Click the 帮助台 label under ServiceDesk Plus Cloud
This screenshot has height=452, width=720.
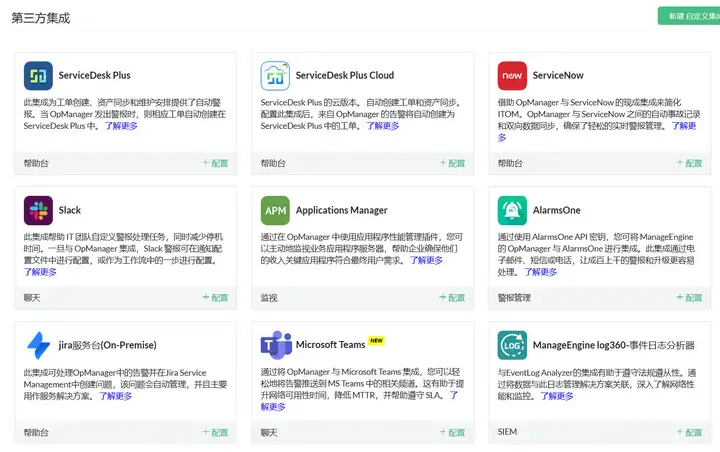273,163
